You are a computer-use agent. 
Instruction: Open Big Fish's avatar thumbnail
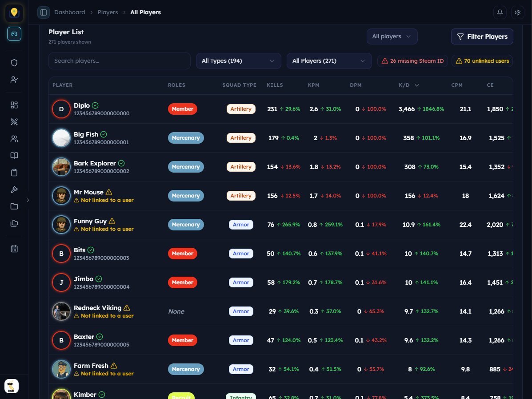pyautogui.click(x=61, y=138)
